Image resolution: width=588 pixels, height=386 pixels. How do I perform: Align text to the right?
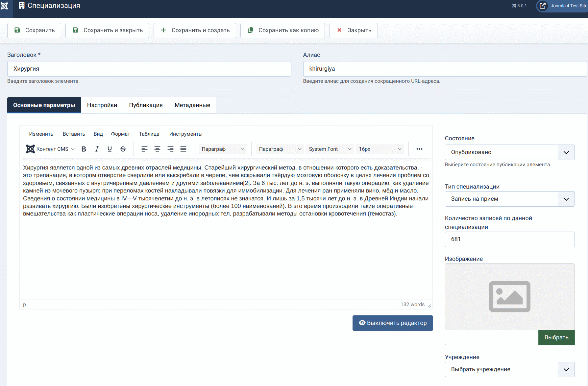(x=170, y=149)
